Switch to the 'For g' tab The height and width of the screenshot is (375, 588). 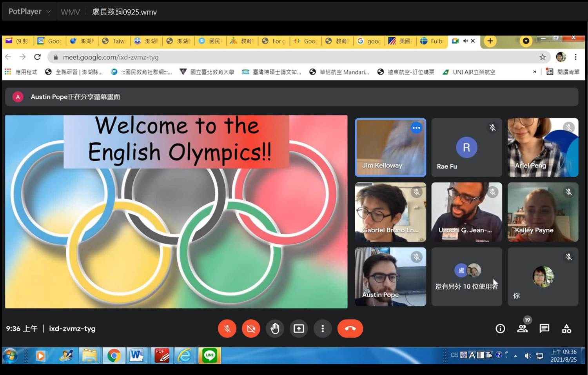(274, 41)
